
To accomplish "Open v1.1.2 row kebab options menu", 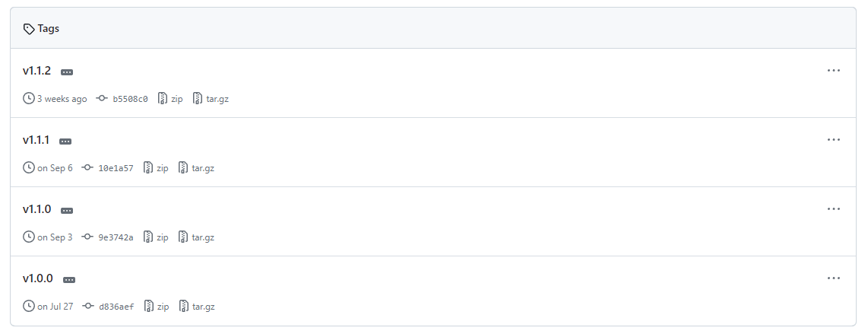I will 834,71.
